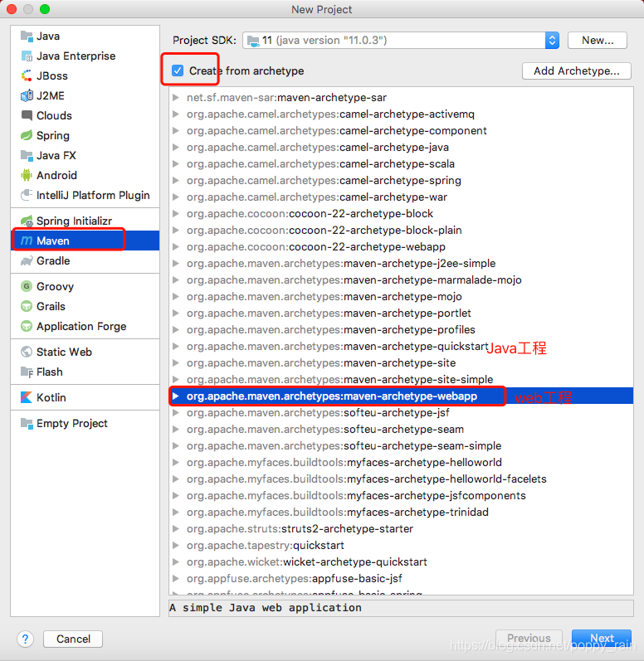Select maven-archetype-site row
The width and height of the screenshot is (644, 661).
click(401, 363)
